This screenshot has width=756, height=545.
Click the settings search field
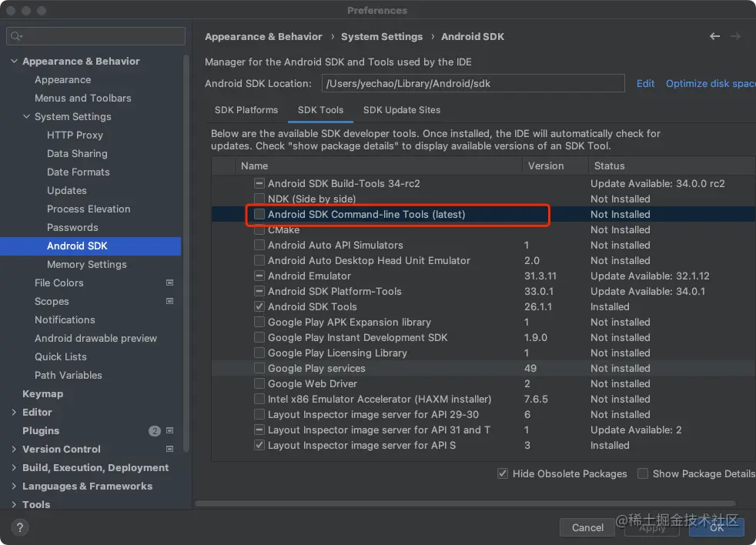click(x=95, y=36)
